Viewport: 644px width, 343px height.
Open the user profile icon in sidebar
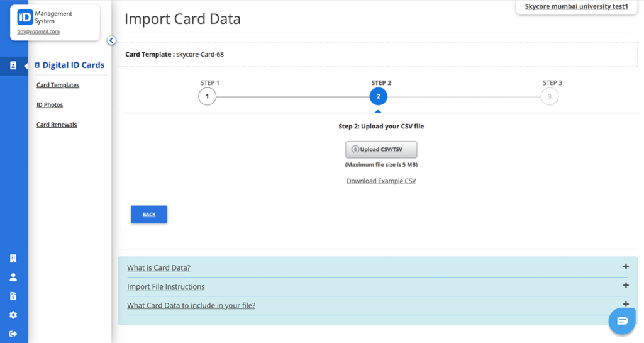pos(13,278)
